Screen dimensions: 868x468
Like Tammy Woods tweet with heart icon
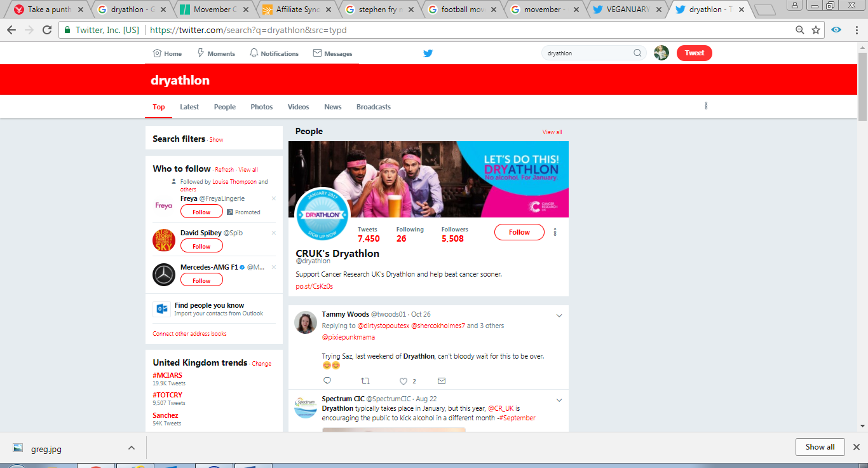(x=403, y=381)
